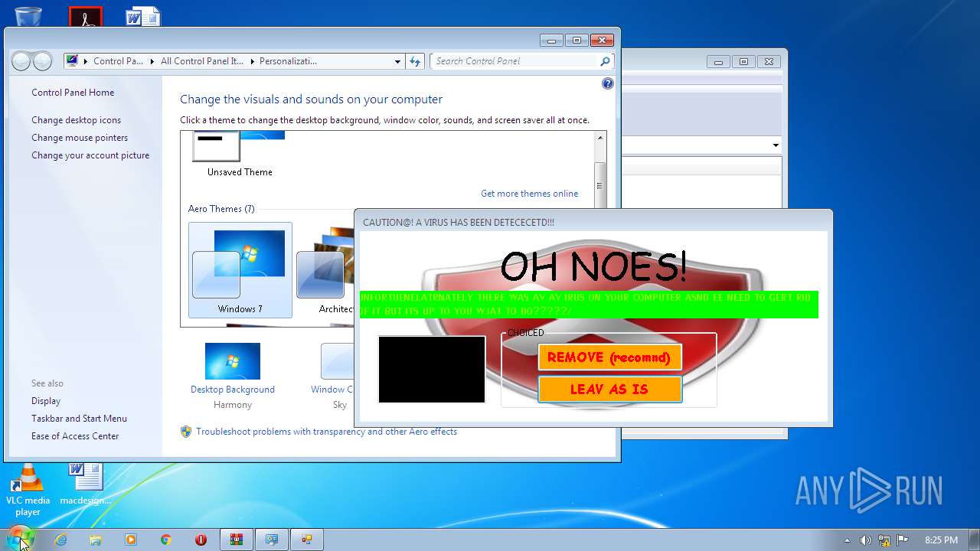980x551 pixels.
Task: Select Control Panel breadcrumb segment
Action: coord(118,61)
